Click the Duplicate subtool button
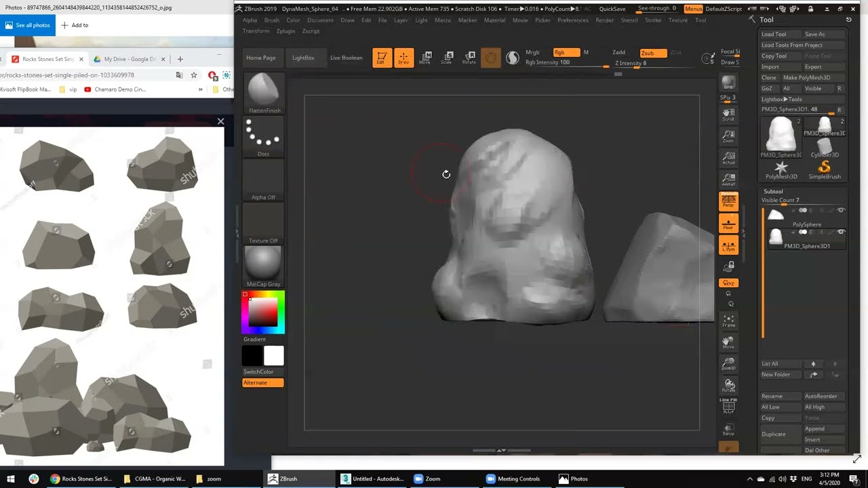868x488 pixels. [773, 434]
